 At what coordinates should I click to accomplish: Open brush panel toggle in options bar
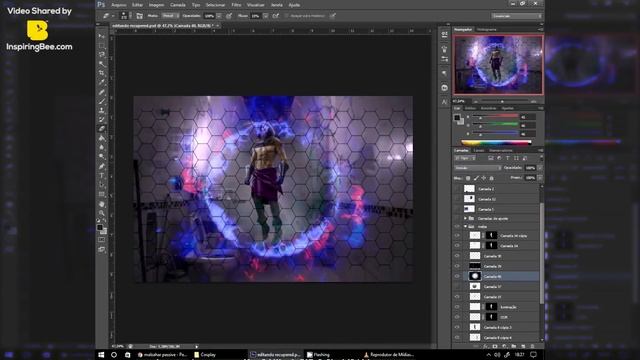tap(139, 16)
